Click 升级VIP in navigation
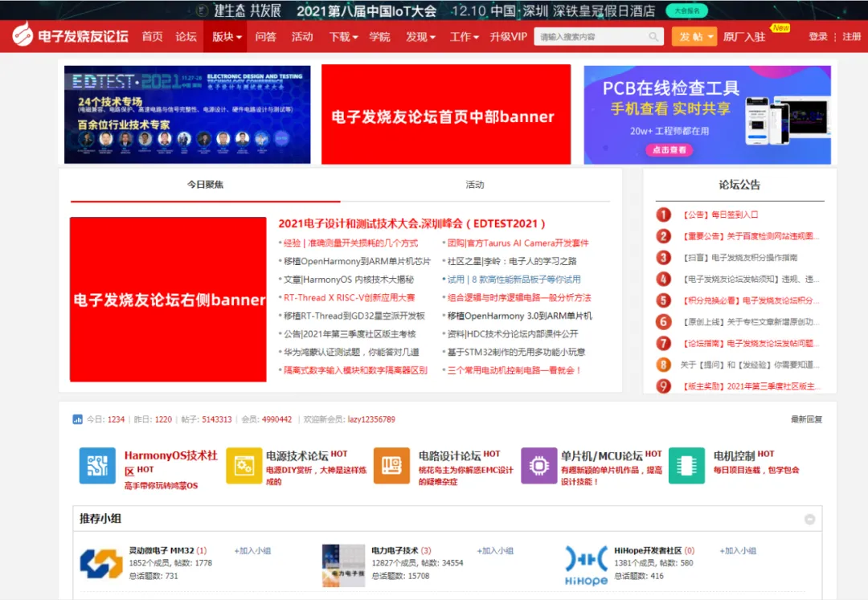This screenshot has width=868, height=600. (508, 36)
